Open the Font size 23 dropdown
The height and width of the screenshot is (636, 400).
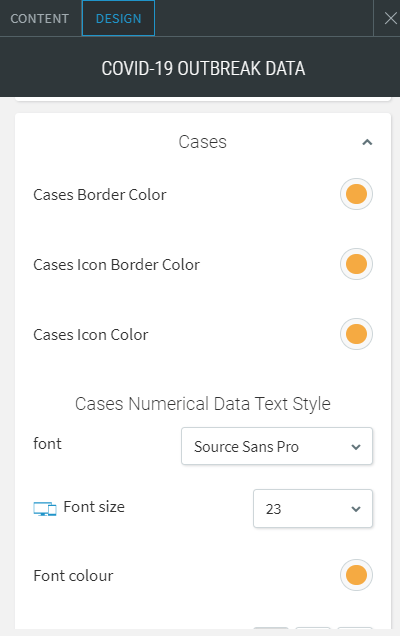tap(313, 509)
